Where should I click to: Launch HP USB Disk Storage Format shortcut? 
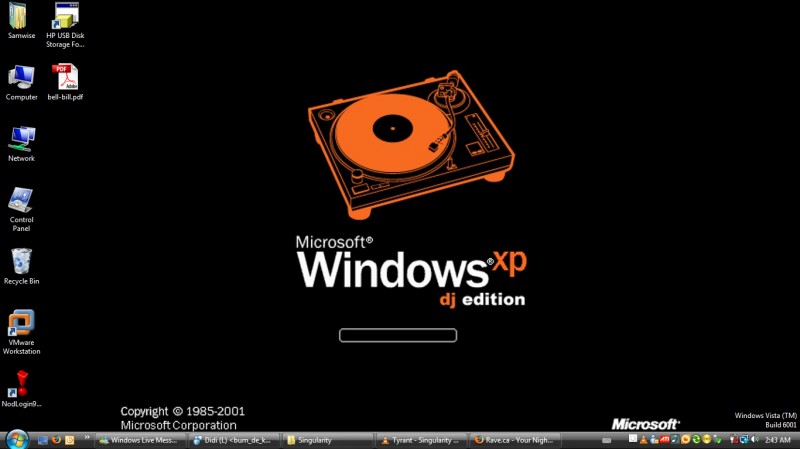[65, 26]
